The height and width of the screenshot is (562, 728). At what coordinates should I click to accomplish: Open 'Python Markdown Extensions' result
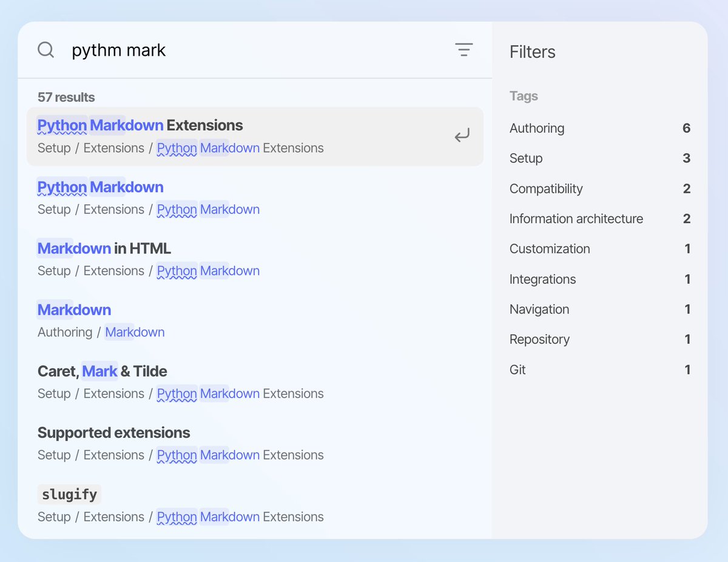click(x=255, y=136)
